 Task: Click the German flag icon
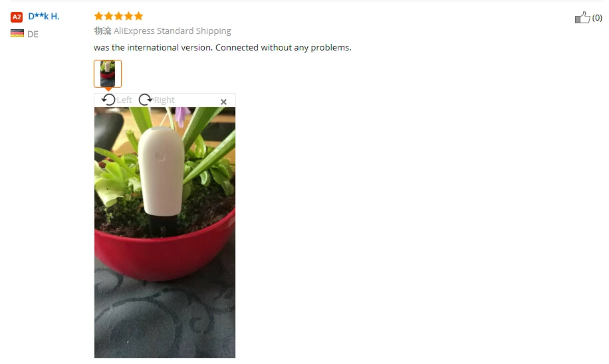point(17,34)
